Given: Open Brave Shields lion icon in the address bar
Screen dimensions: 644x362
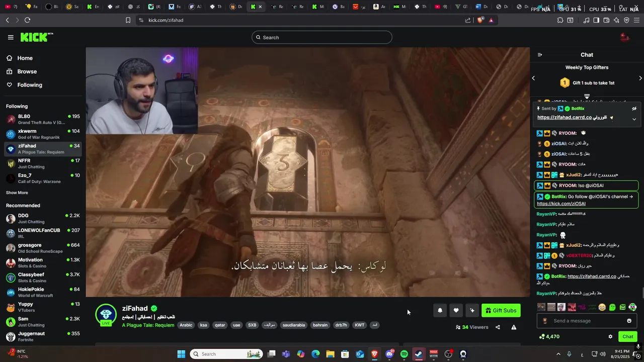Looking at the screenshot, I should [x=480, y=20].
